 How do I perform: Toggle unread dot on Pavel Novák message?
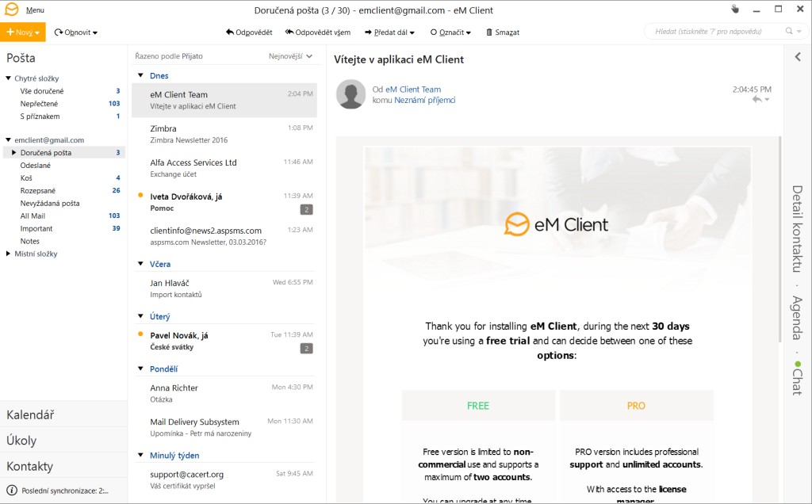click(140, 334)
